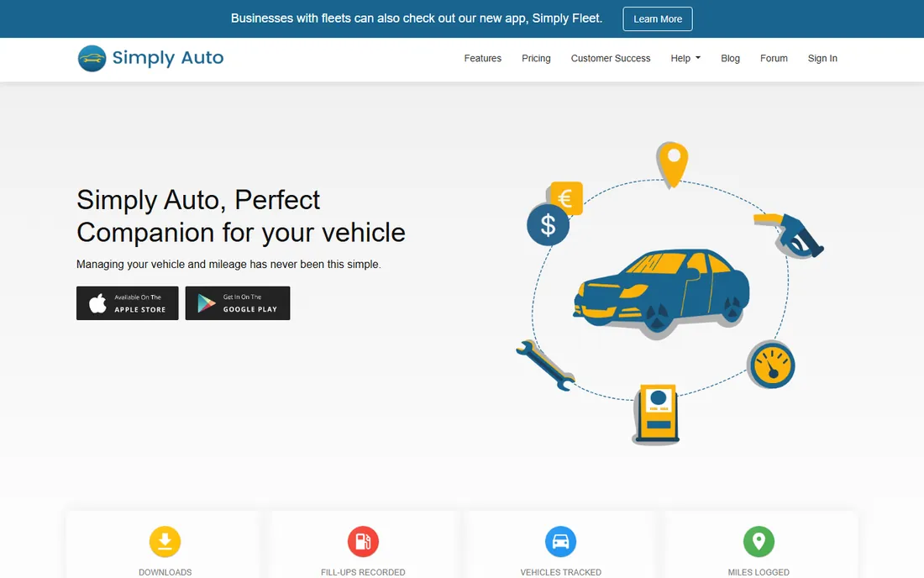Viewport: 924px width, 578px height.
Task: Click the Learn More button
Action: 658,18
